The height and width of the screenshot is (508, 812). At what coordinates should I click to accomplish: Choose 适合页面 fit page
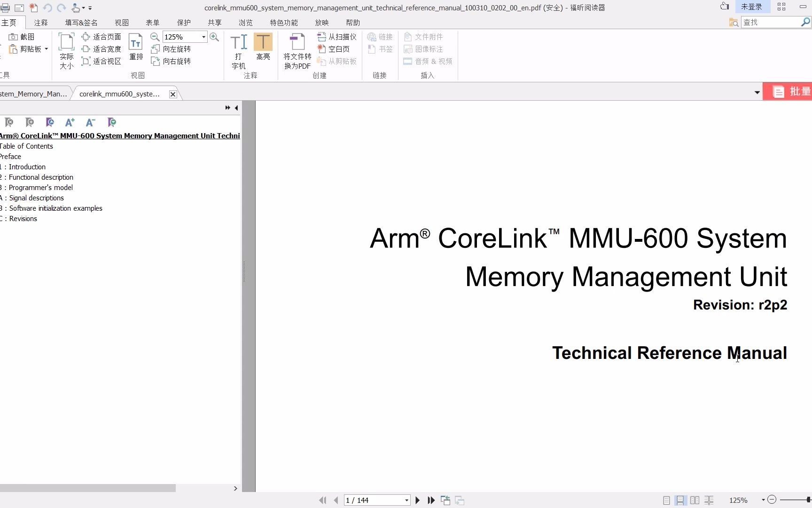click(x=101, y=37)
